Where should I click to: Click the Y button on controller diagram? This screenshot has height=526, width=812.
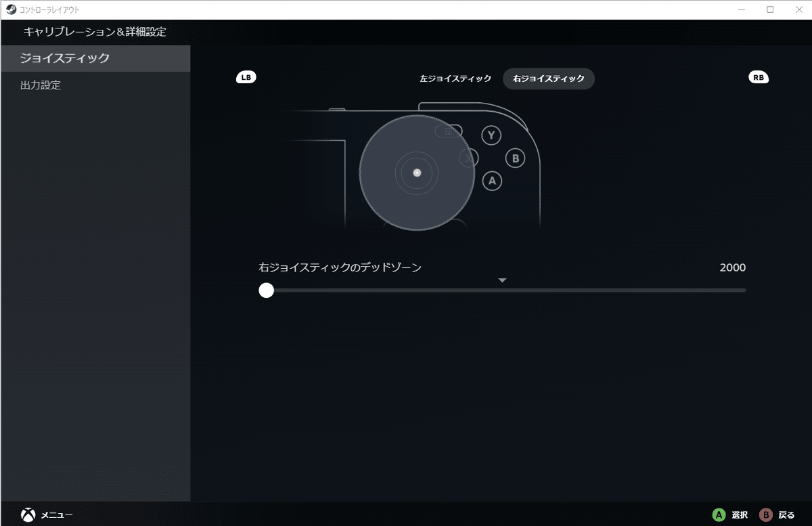tap(492, 135)
